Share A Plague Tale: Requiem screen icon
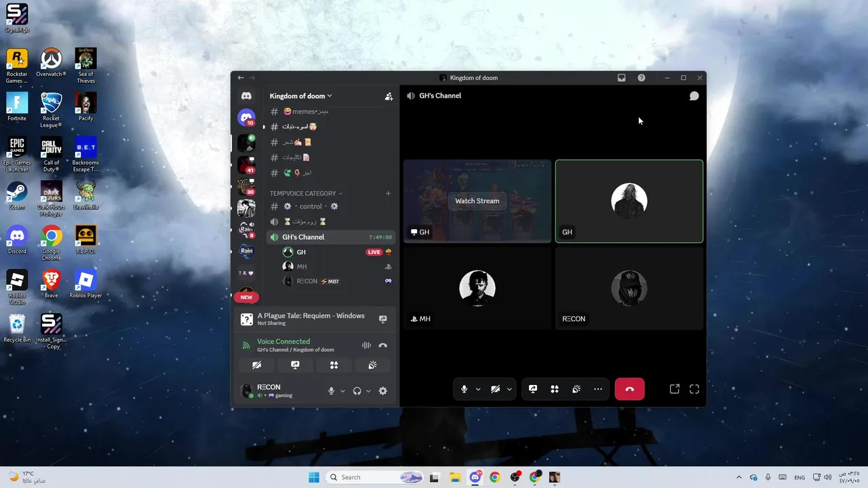868x488 pixels. (x=383, y=319)
